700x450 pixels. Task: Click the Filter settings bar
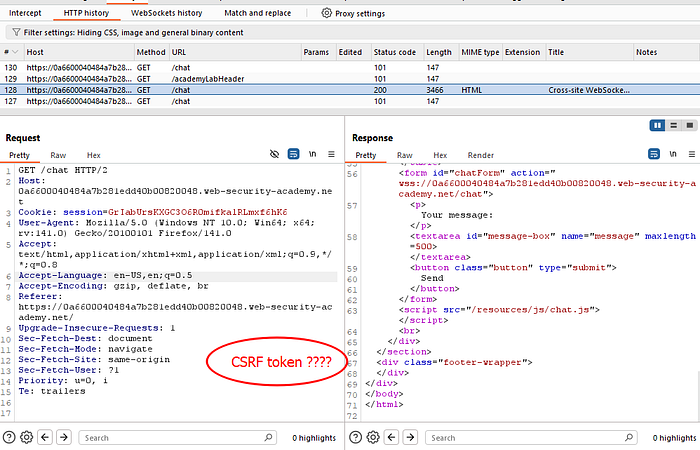click(x=353, y=33)
